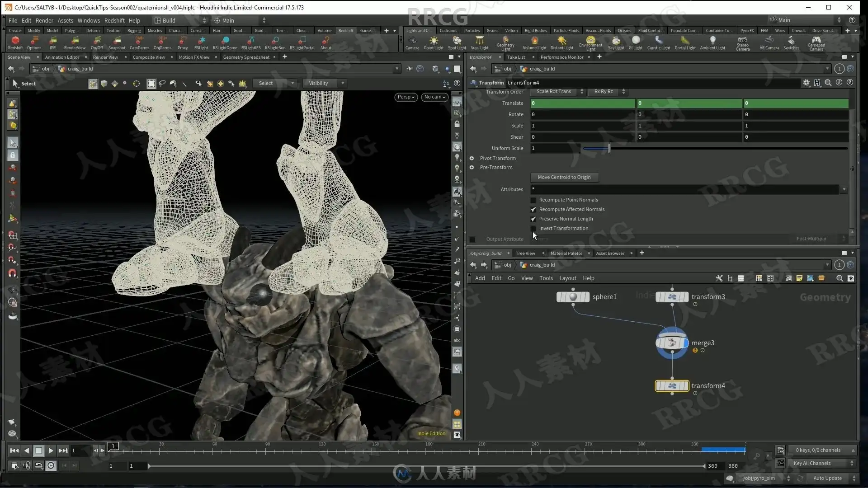The width and height of the screenshot is (868, 488).
Task: Open the Transform Order dropdown
Action: 558,91
